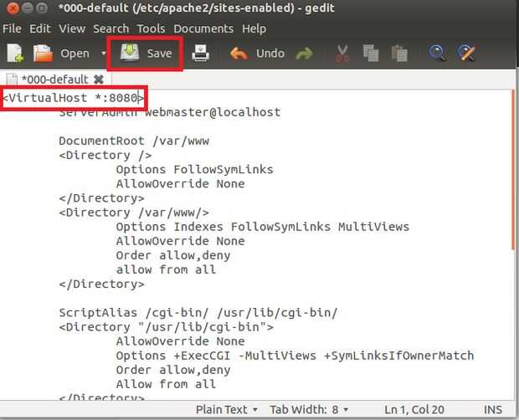Click the Paste clipboard icon
The width and height of the screenshot is (519, 420).
point(399,54)
